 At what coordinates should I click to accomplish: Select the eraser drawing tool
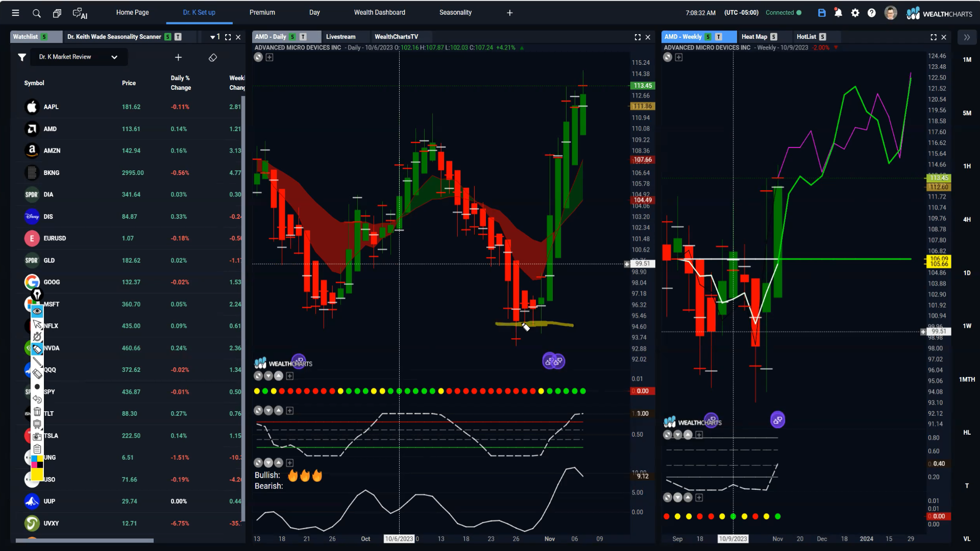pos(37,374)
